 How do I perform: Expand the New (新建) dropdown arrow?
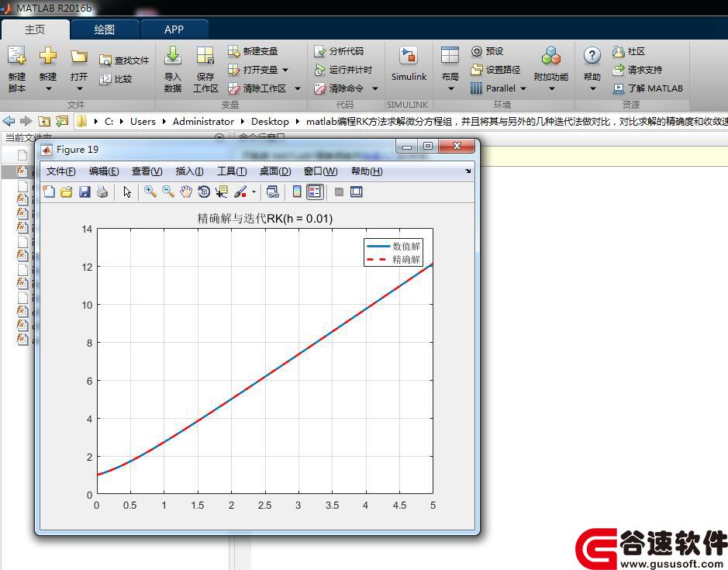(48, 88)
